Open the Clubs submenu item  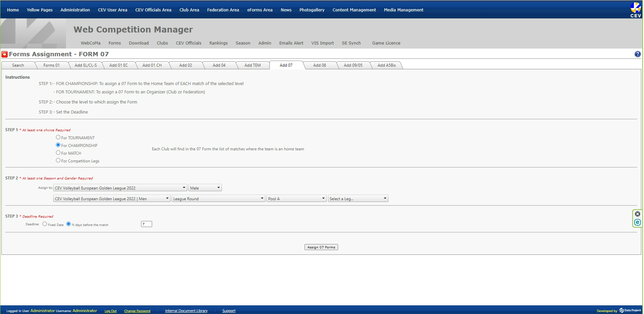click(x=162, y=43)
